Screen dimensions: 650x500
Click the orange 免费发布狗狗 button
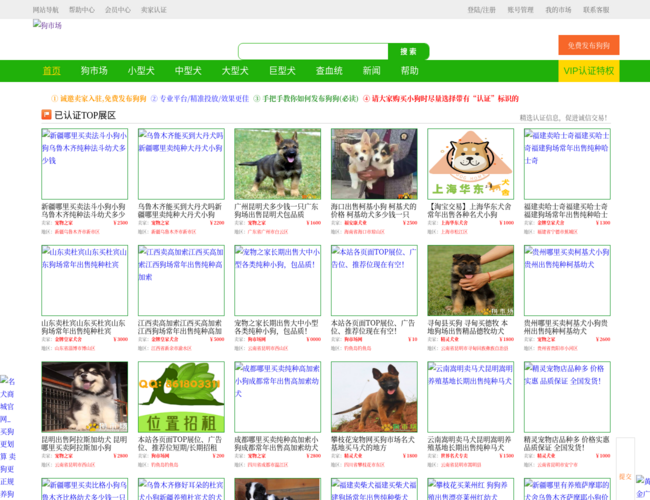click(x=588, y=45)
